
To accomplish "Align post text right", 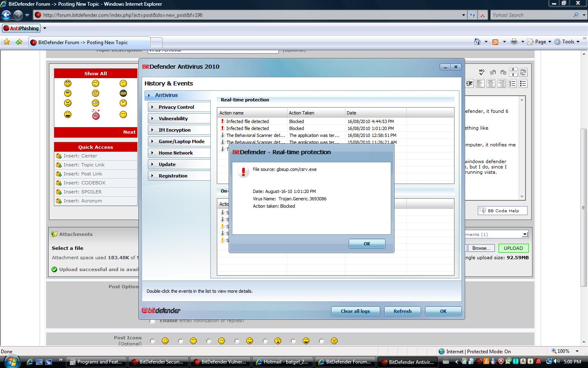I will (501, 83).
